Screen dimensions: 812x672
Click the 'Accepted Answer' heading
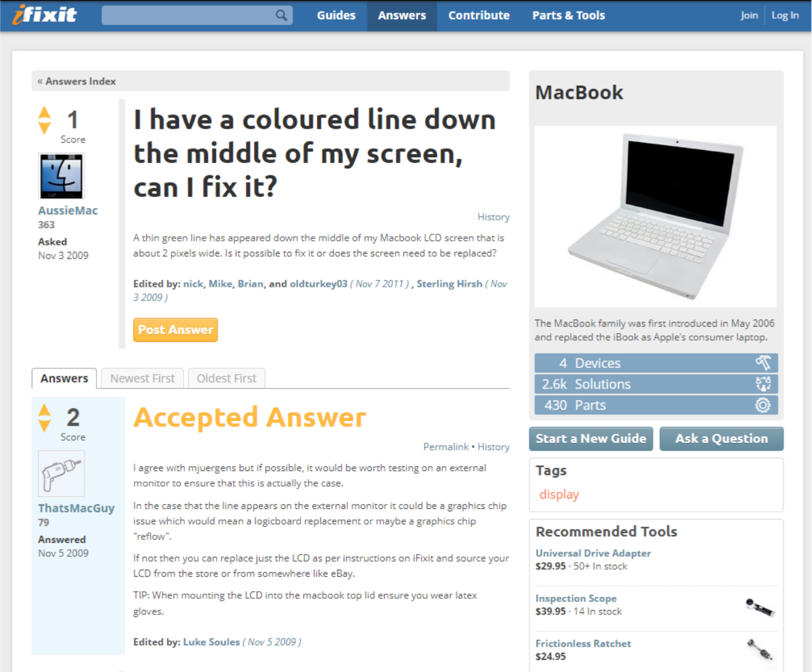250,417
